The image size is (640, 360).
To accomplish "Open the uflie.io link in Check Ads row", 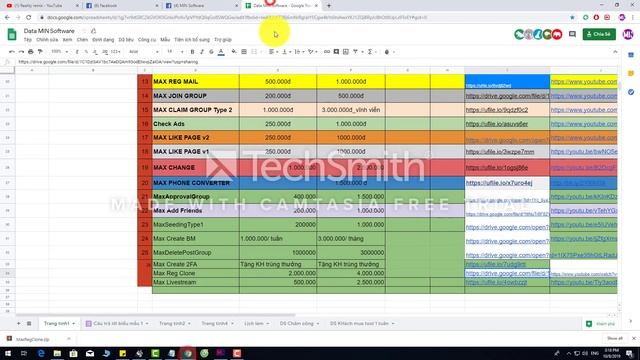I will tap(497, 124).
